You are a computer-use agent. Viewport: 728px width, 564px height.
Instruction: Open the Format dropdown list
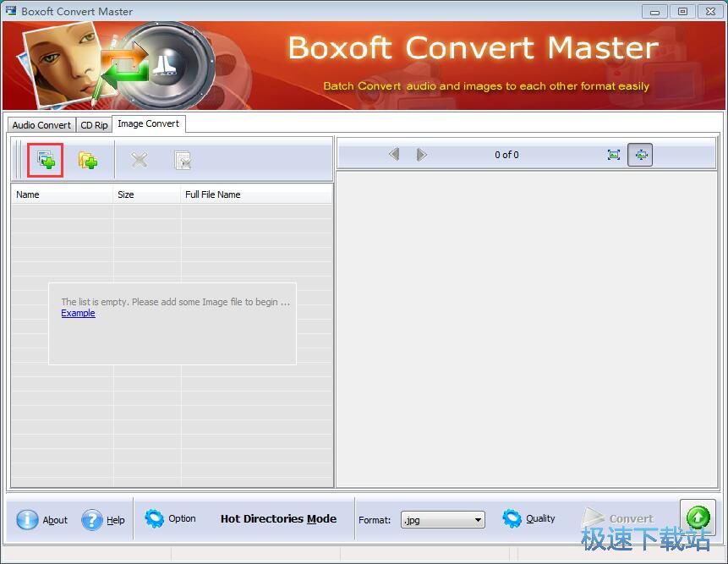point(478,520)
